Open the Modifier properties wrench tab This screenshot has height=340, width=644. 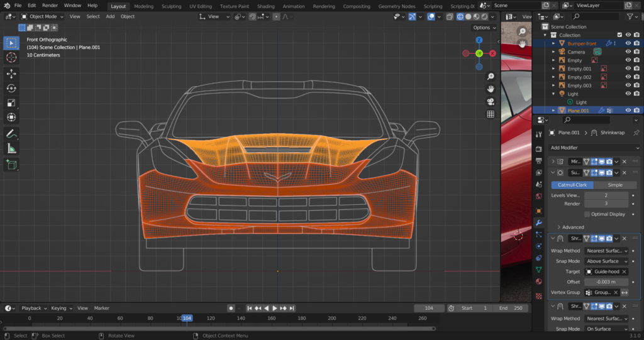538,222
